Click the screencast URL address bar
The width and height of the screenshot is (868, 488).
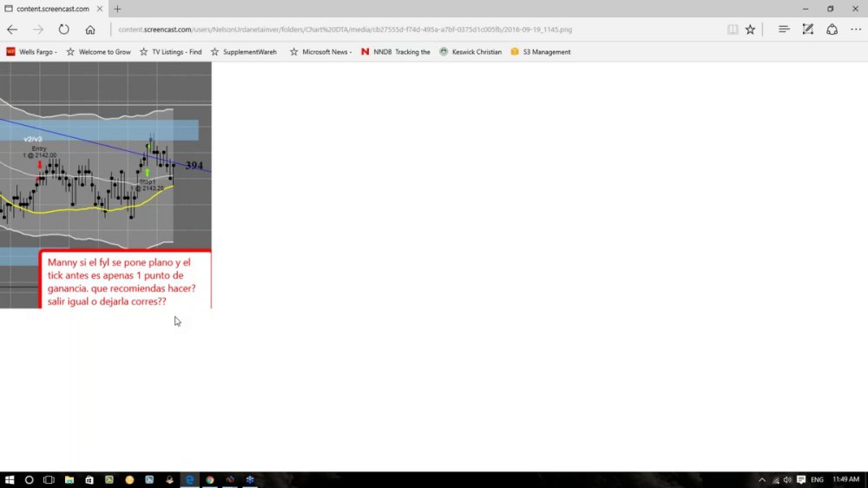(345, 30)
